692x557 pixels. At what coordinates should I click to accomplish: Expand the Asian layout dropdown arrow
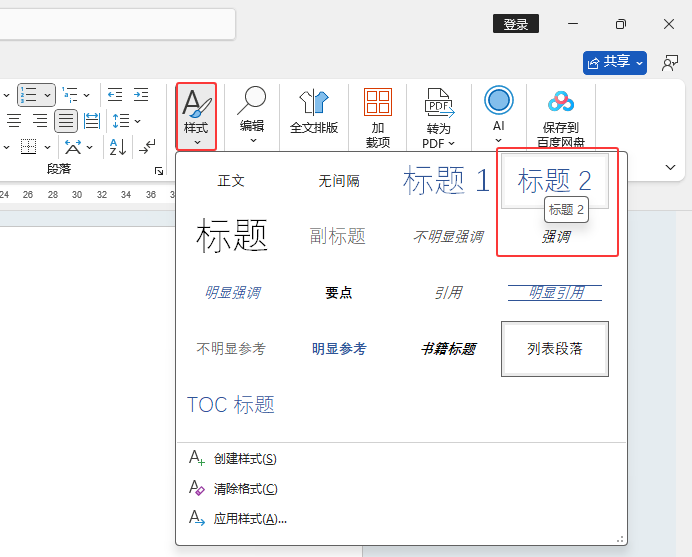coord(90,147)
